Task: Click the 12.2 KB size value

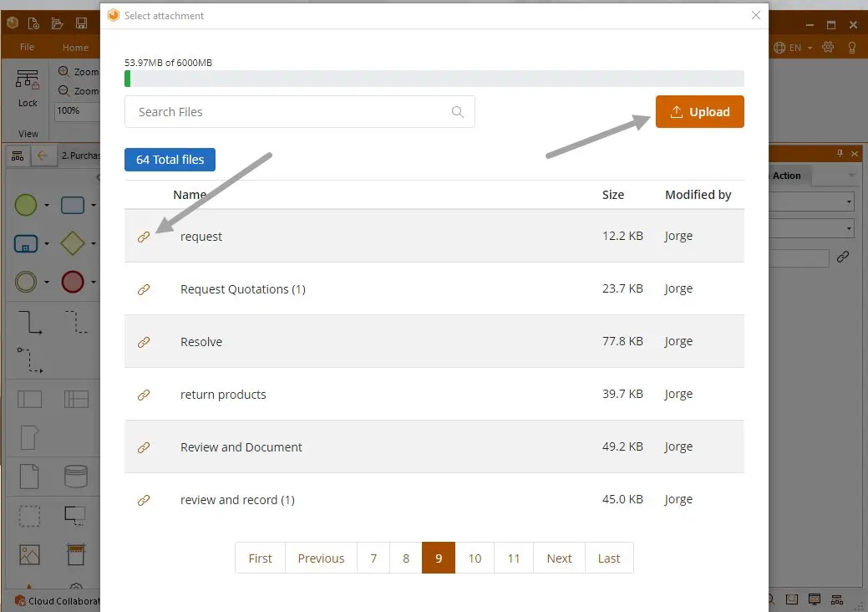Action: [622, 236]
